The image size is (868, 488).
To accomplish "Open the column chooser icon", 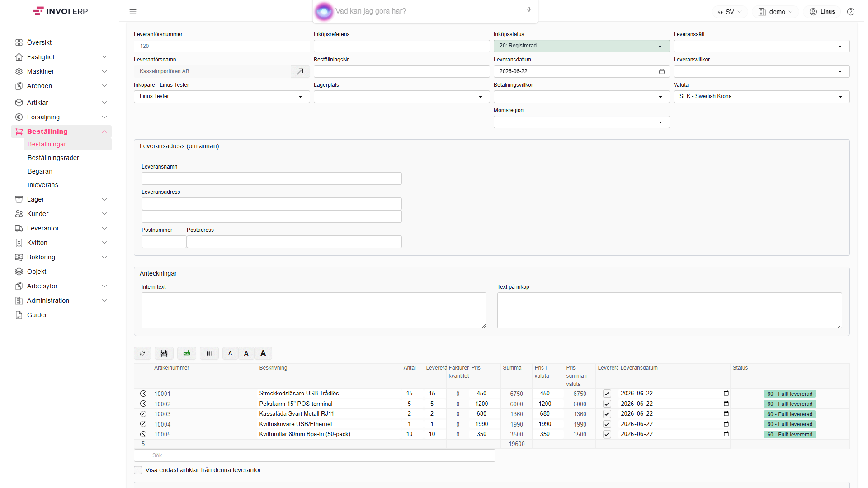I will (209, 353).
